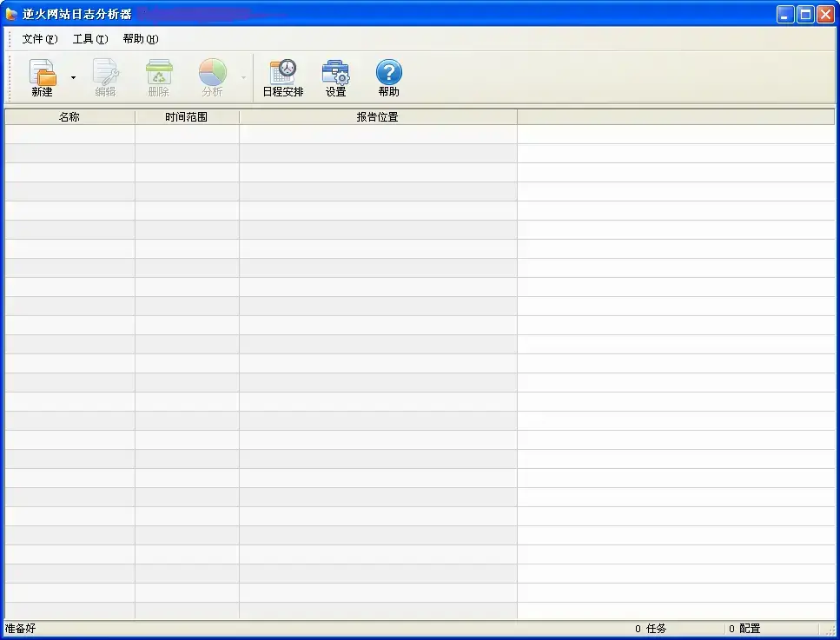Image resolution: width=840 pixels, height=640 pixels.
Task: Sort by the 名称 column header
Action: click(x=69, y=116)
